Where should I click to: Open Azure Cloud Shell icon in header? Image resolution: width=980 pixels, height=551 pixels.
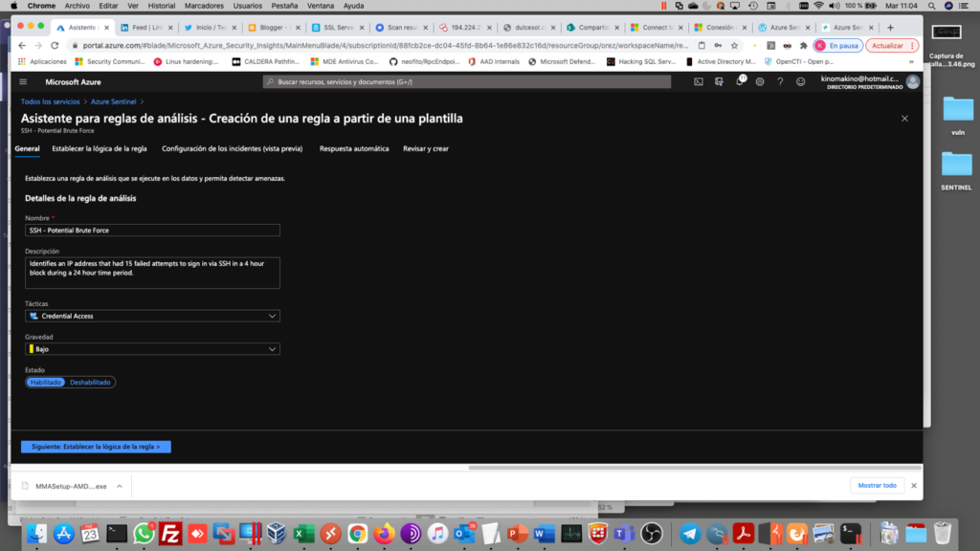(x=699, y=82)
